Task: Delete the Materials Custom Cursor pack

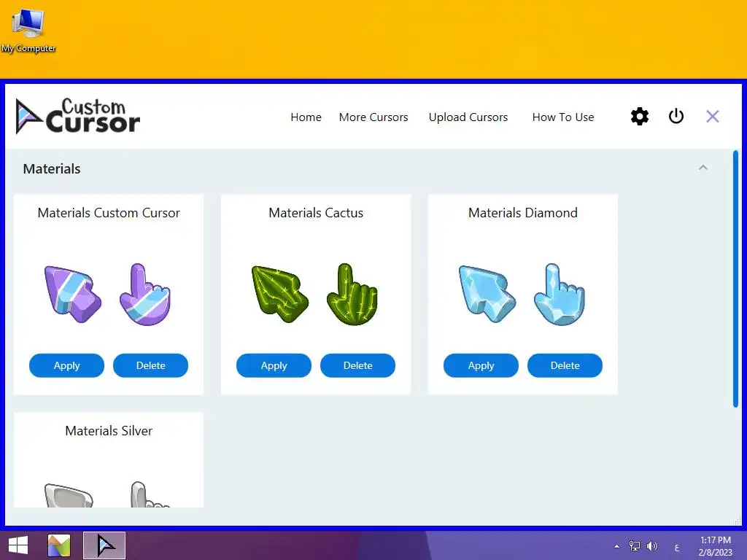Action: (x=150, y=365)
